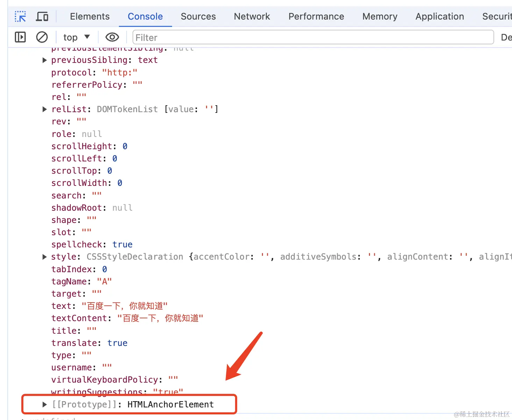
Task: Click the username property row
Action: pos(81,367)
